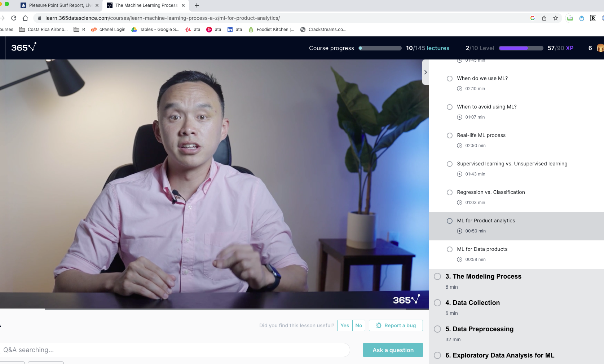Image resolution: width=604 pixels, height=364 pixels.
Task: Mark 'When to avoid using ML?' lecture complete
Action: [450, 107]
